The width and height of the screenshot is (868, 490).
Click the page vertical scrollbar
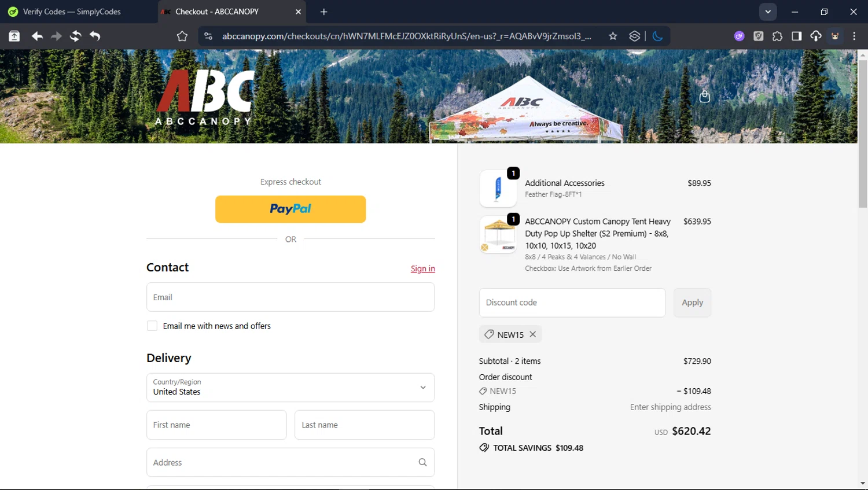click(863, 133)
